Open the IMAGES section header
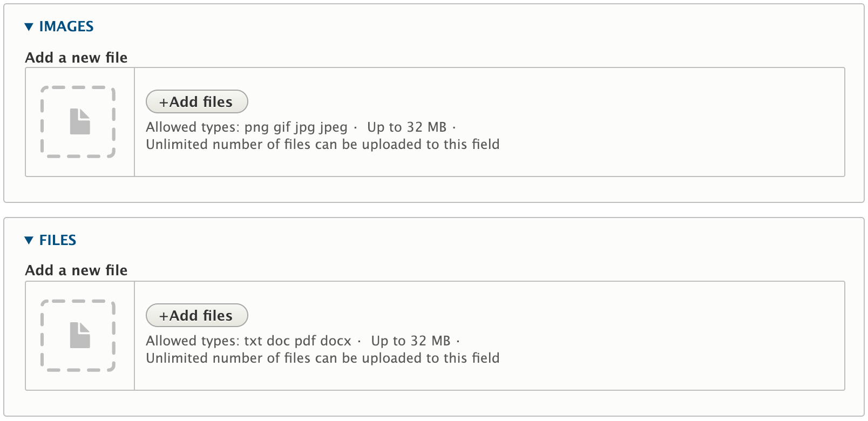Image resolution: width=868 pixels, height=421 pixels. click(x=67, y=26)
